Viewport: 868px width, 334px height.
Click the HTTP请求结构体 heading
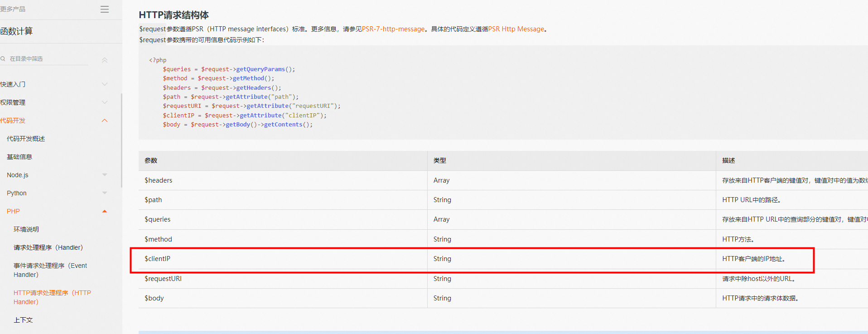pos(174,15)
